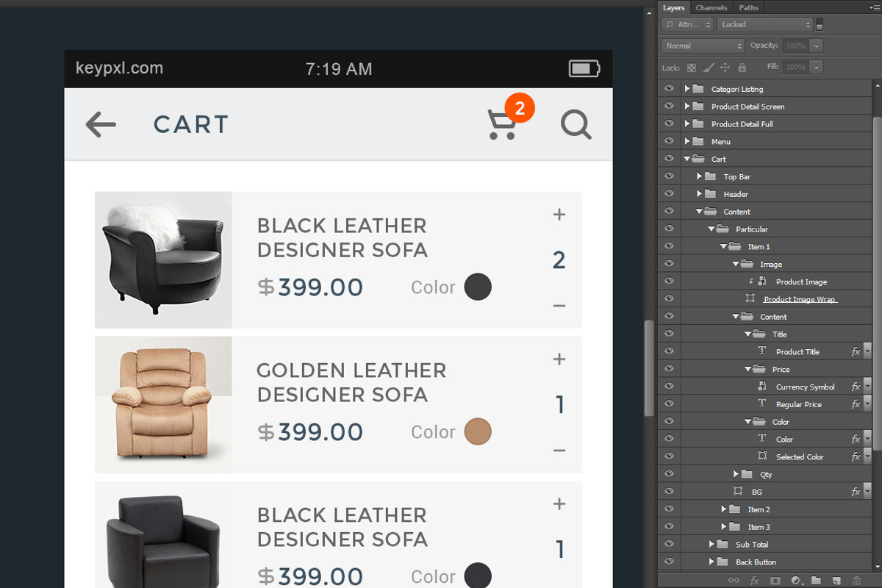This screenshot has height=588, width=882.
Task: Click the Add layer mask icon
Action: point(775,581)
